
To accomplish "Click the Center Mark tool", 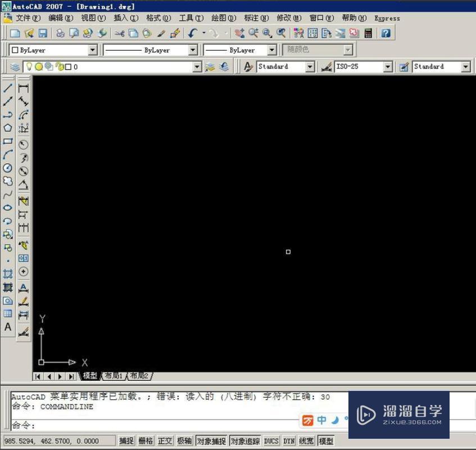I will [24, 272].
